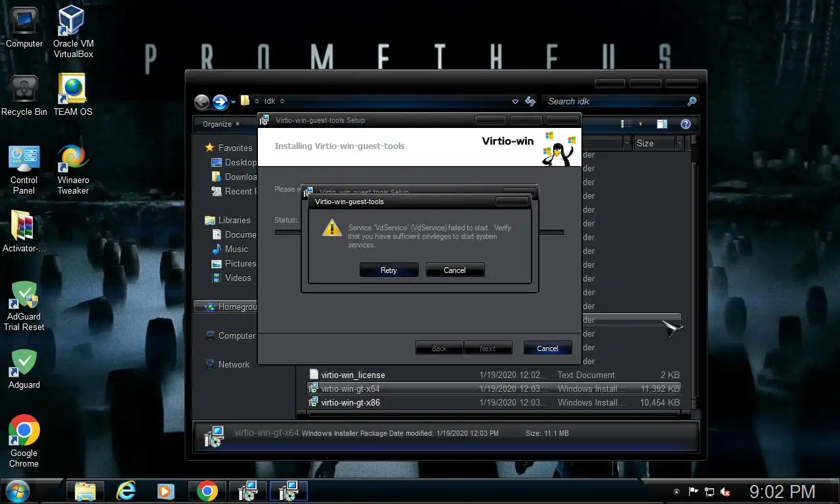Open Explorer help icon
Viewport: 840px width, 504px height.
coord(686,124)
